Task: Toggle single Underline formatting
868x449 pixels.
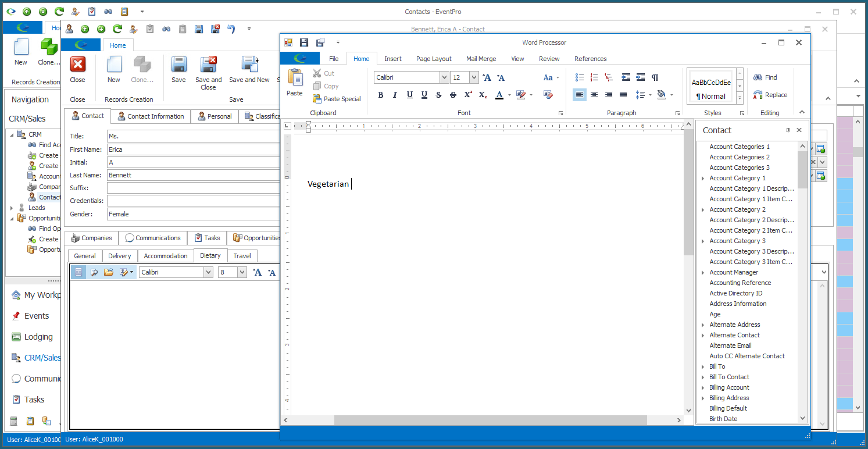Action: click(409, 95)
